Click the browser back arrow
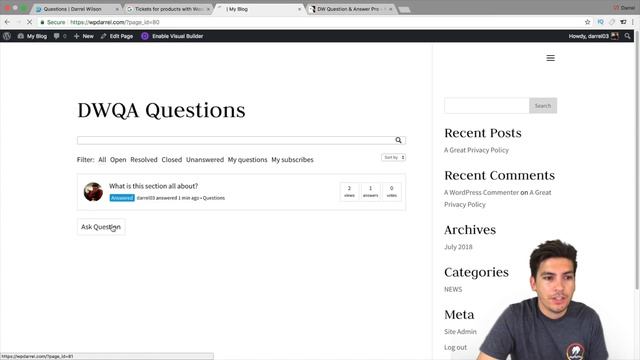The width and height of the screenshot is (640, 360). [7, 22]
